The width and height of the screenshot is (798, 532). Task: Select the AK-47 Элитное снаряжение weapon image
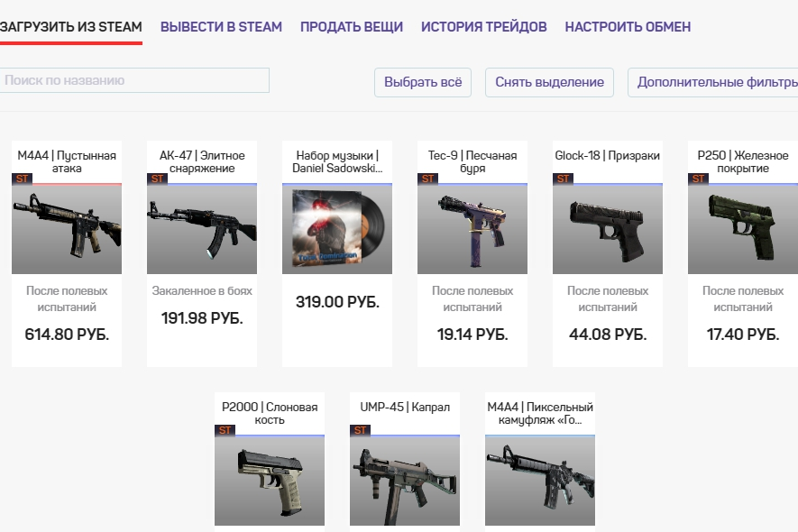pyautogui.click(x=202, y=229)
